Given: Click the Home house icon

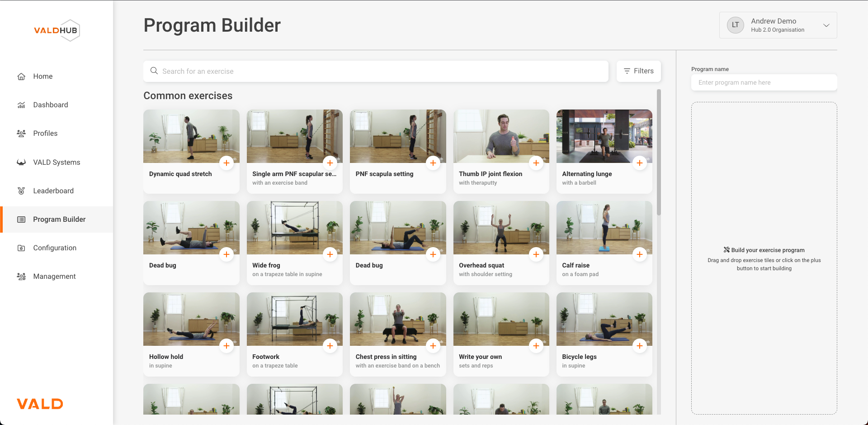Looking at the screenshot, I should (x=21, y=76).
